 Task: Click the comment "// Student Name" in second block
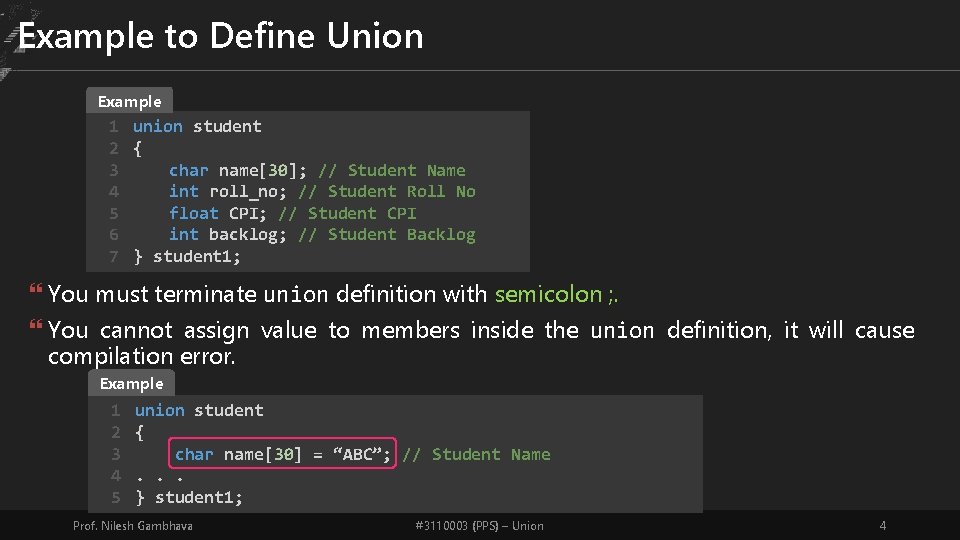(476, 454)
